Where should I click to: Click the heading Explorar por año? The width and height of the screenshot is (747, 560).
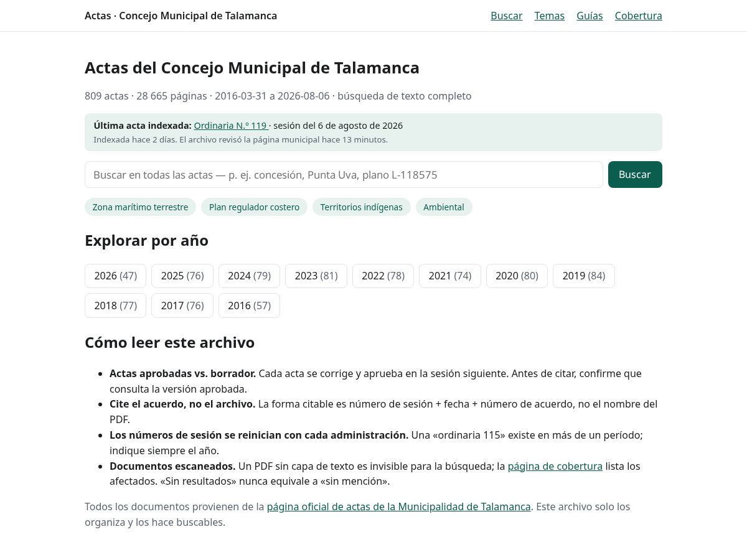[146, 241]
